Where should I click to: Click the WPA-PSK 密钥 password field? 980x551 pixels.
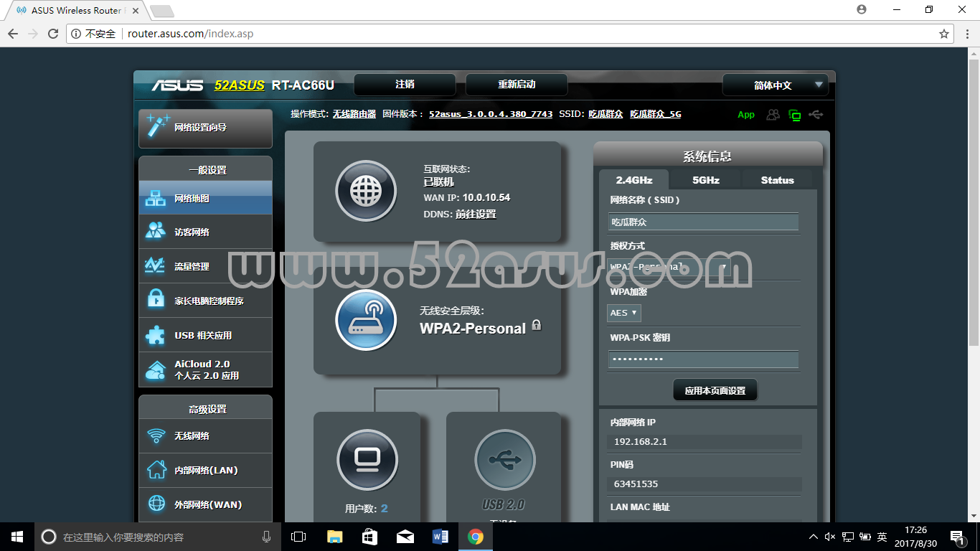coord(703,359)
